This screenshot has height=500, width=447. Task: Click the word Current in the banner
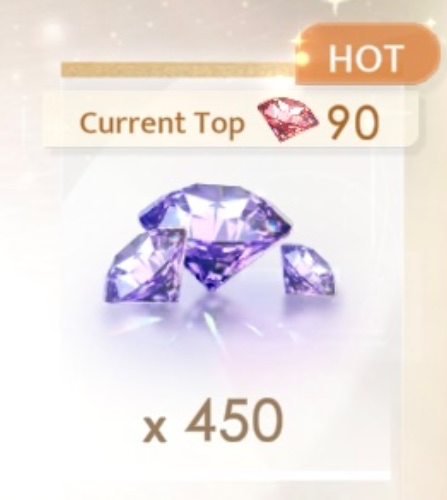pos(133,123)
